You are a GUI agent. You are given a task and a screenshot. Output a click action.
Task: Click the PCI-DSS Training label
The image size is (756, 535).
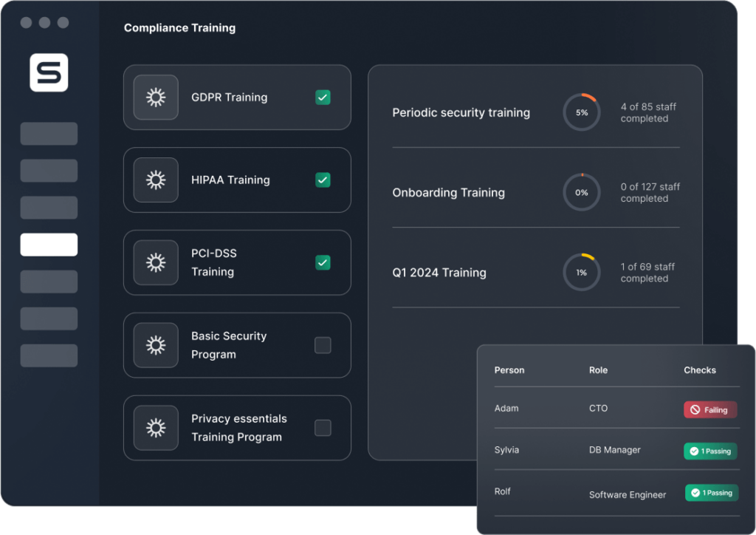point(214,262)
